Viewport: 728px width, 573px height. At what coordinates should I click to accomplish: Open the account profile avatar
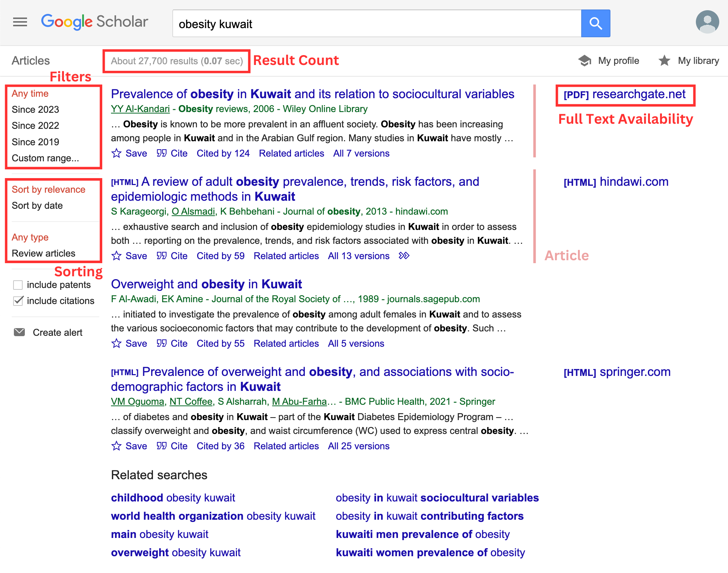(x=707, y=22)
